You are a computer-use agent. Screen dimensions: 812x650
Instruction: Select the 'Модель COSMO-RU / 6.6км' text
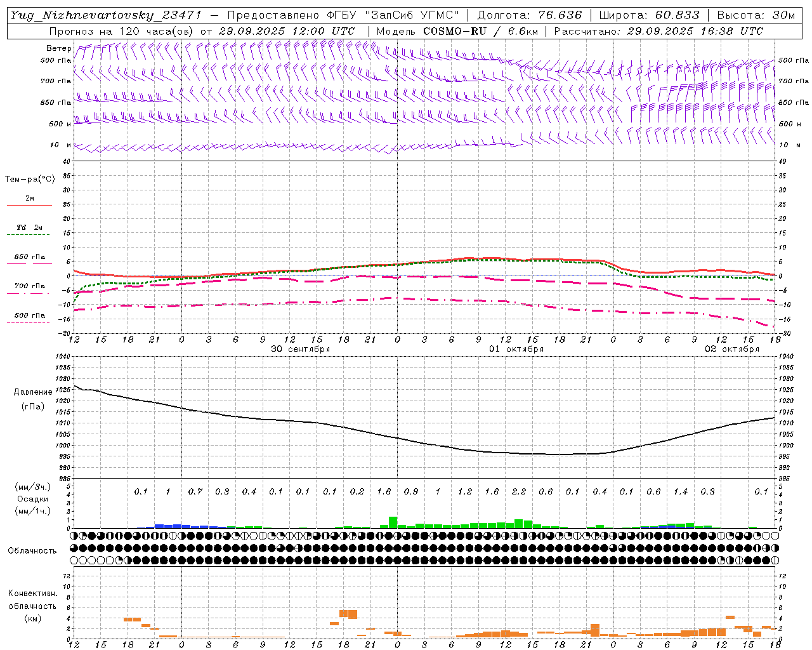(457, 31)
